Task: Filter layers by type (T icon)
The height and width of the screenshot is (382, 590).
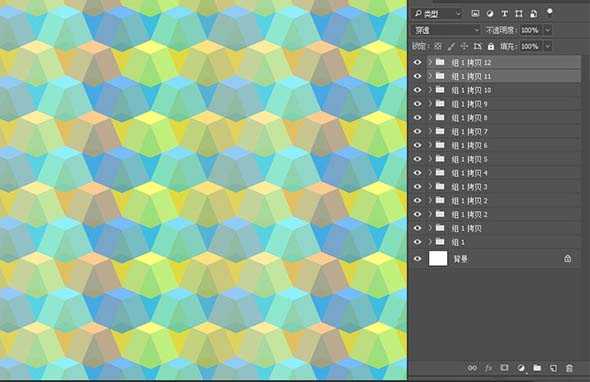Action: [504, 14]
